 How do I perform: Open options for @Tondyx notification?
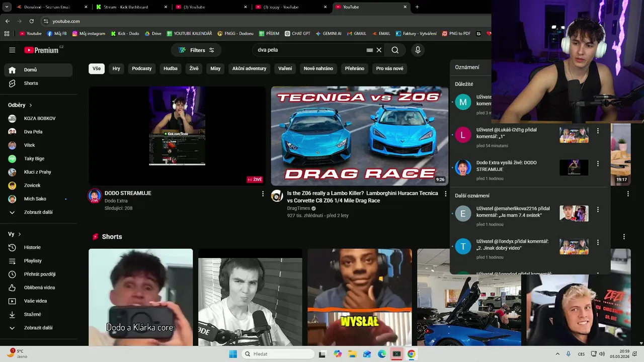pos(598,242)
